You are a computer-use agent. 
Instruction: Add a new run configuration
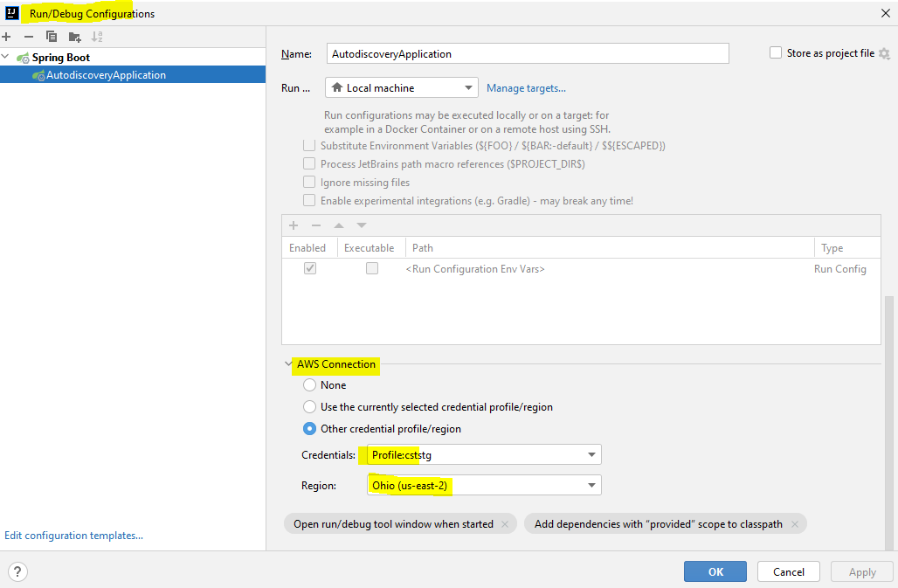pos(6,37)
